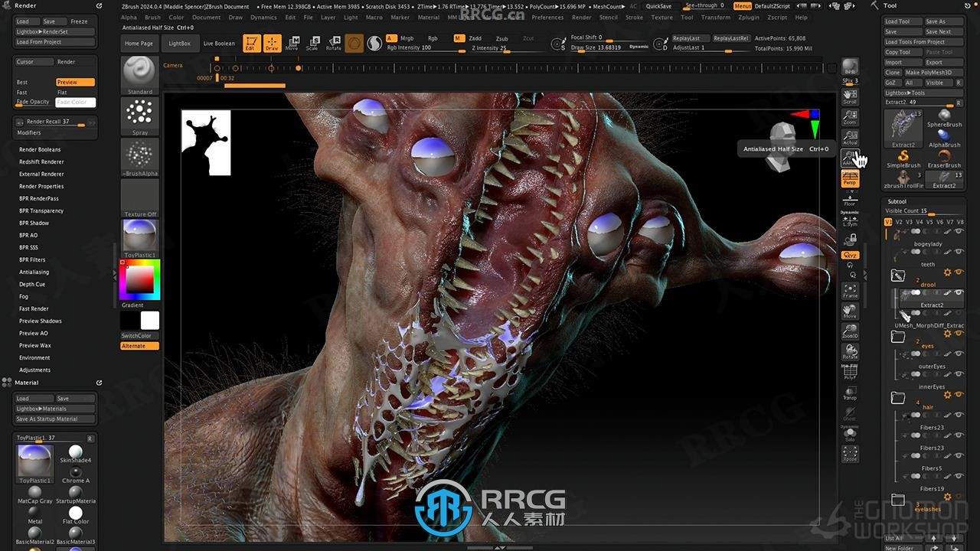980x551 pixels.
Task: Expand the Render Properties section
Action: tap(41, 186)
